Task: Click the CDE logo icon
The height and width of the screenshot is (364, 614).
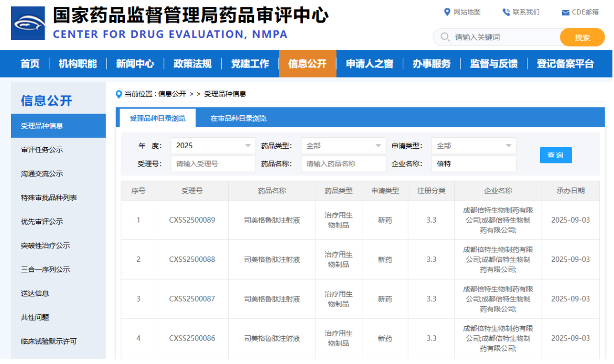Action: [x=28, y=23]
